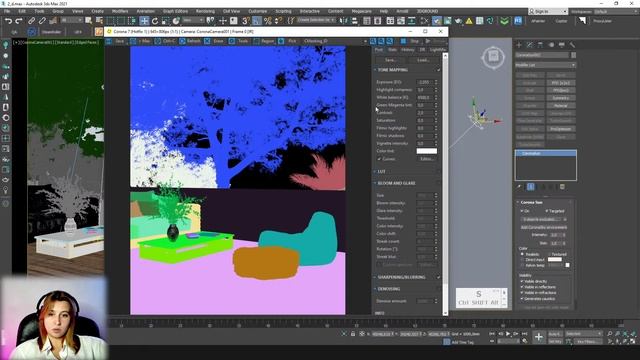Screen dimensions: 640x360
Task: Open the reference coordinate system dropdown
Action: click(193, 20)
